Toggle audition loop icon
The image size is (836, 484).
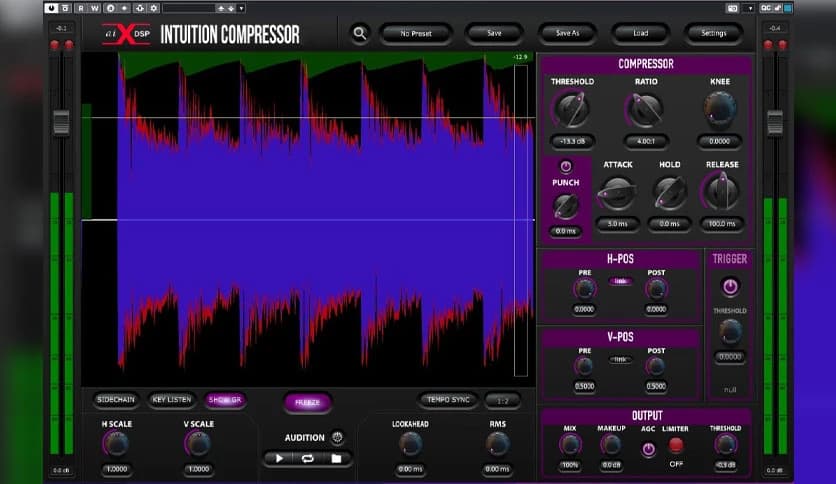click(308, 458)
